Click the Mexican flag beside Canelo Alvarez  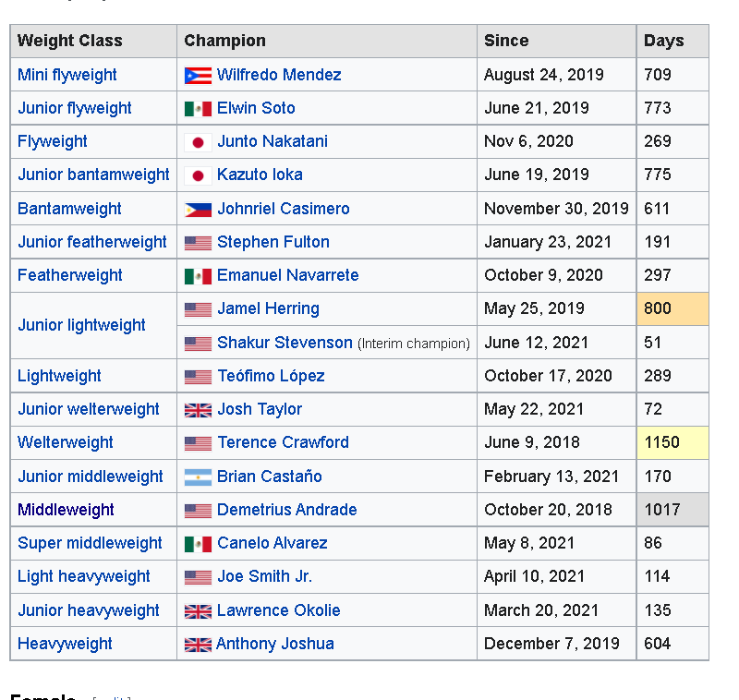(198, 544)
